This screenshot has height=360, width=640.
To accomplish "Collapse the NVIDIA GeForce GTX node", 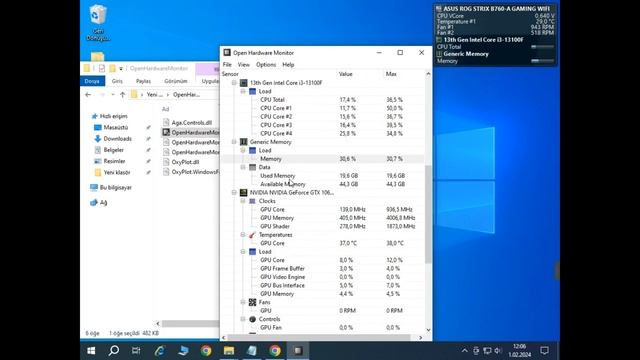I will (x=234, y=193).
